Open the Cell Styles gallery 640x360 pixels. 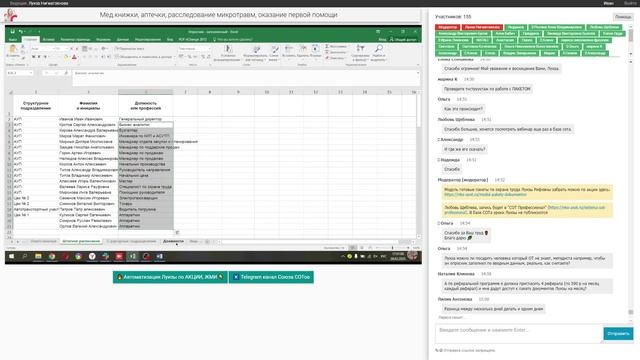click(x=274, y=53)
